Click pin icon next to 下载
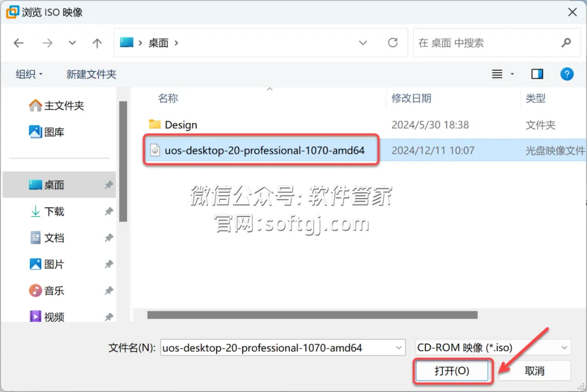 tap(109, 211)
